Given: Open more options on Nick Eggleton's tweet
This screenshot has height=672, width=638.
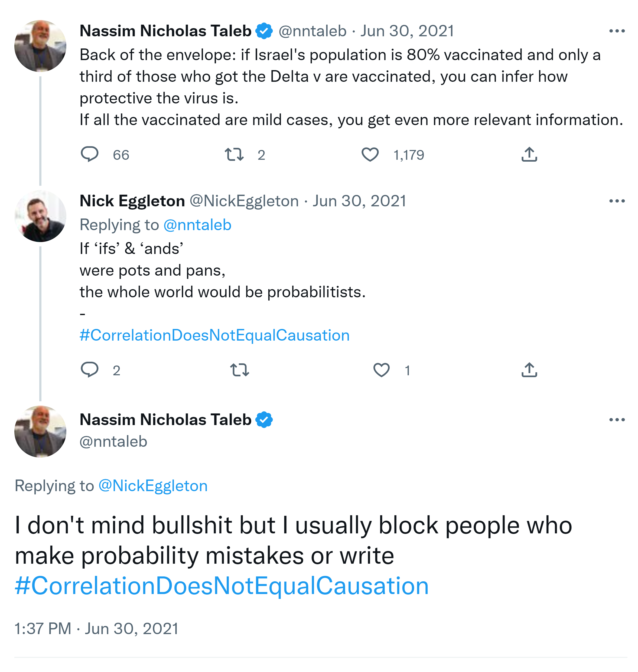Looking at the screenshot, I should click(x=617, y=201).
